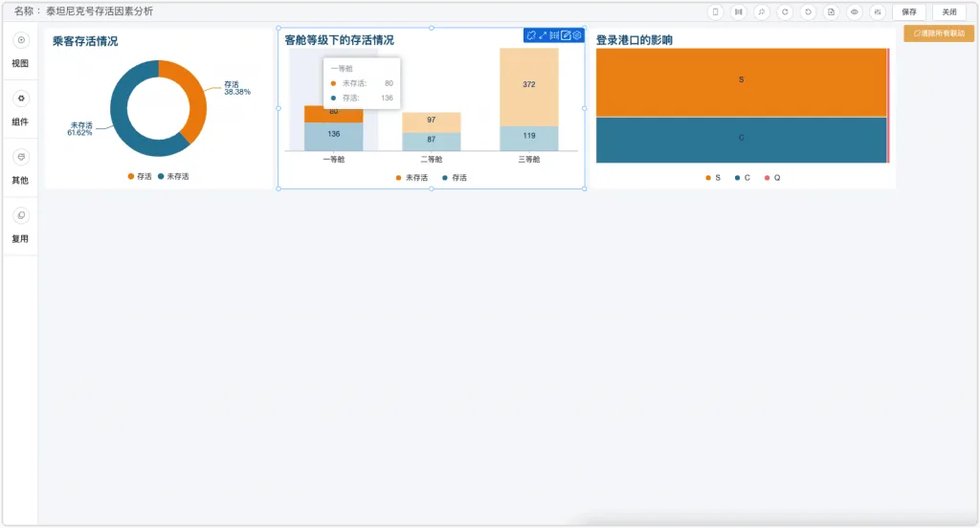Click the orange S block in port chart
The image size is (980, 528).
tap(742, 82)
